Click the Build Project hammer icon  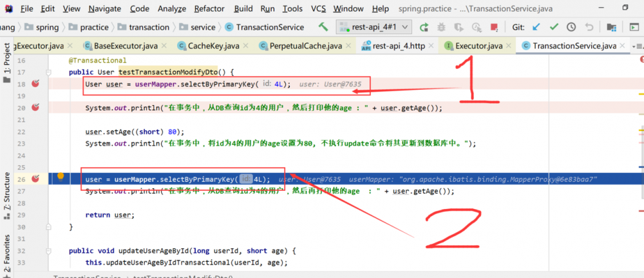pos(324,27)
